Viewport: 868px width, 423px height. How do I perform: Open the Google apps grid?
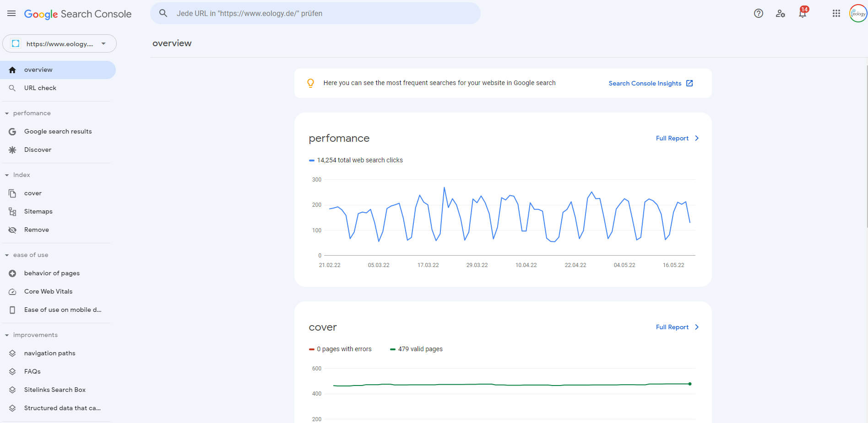pos(836,14)
